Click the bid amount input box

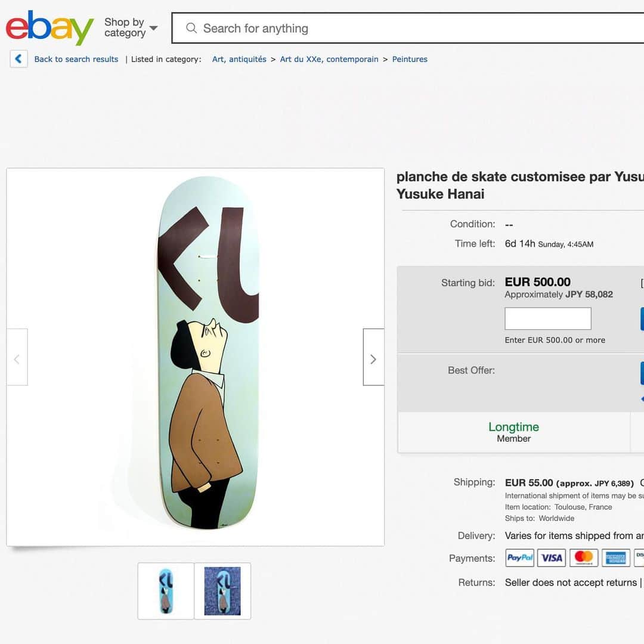coord(548,318)
